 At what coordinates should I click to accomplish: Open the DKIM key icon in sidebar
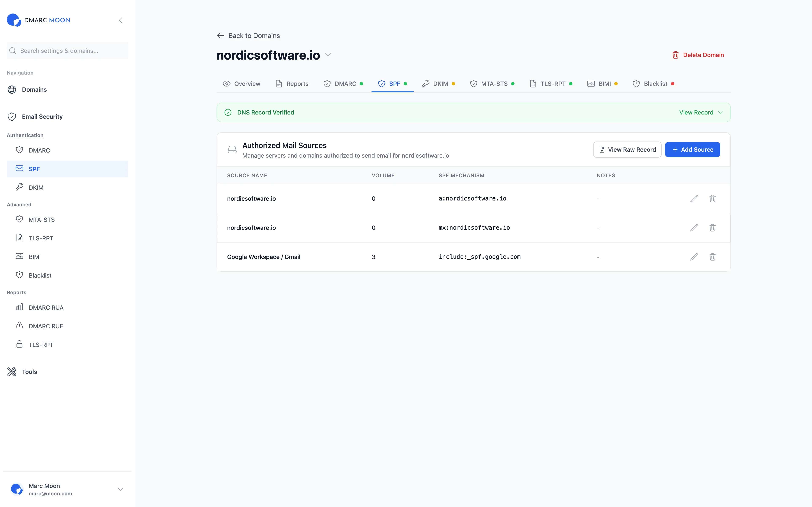pos(19,187)
